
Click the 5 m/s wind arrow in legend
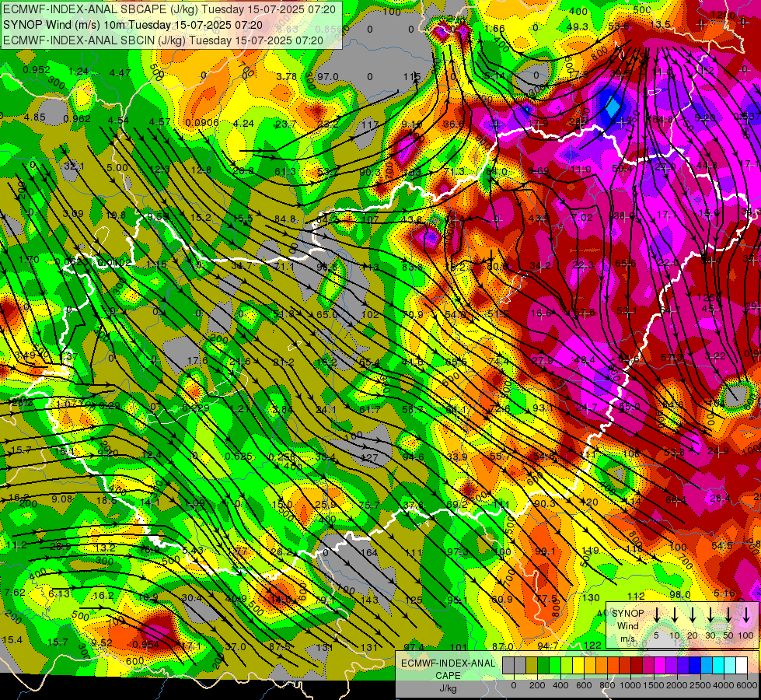[656, 614]
